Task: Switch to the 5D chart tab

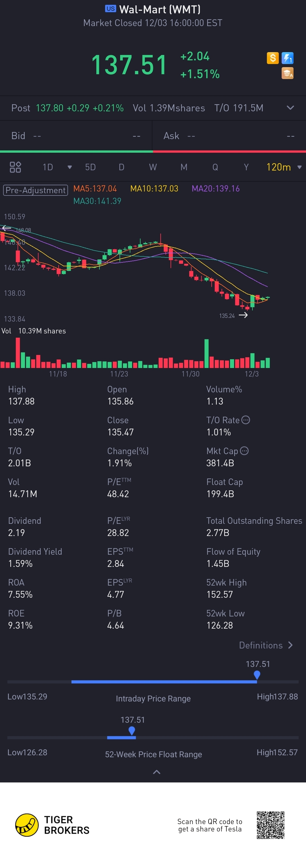Action: [90, 167]
